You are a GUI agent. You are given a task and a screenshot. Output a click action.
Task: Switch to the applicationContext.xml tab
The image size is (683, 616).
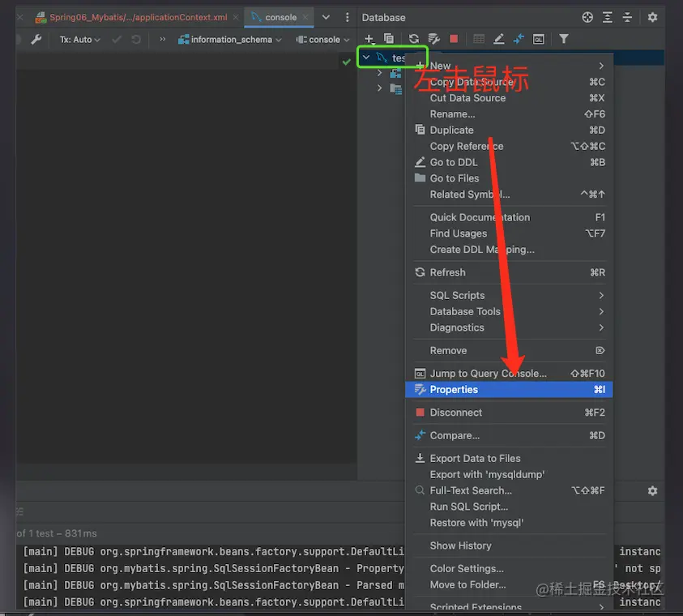[x=138, y=17]
